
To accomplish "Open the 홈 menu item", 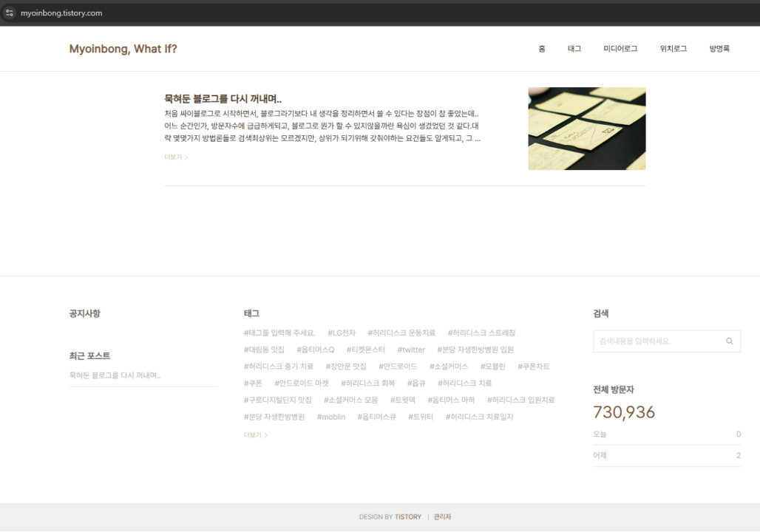I will [x=542, y=49].
